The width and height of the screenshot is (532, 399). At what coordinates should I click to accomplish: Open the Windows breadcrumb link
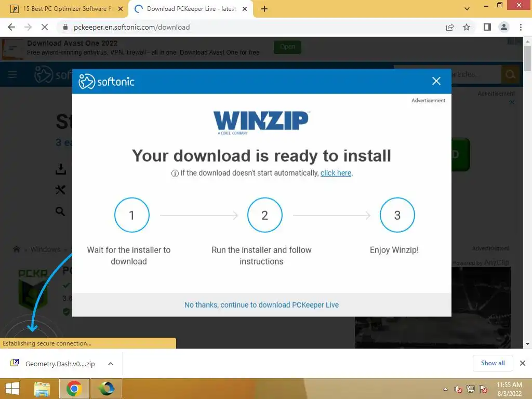(46, 249)
